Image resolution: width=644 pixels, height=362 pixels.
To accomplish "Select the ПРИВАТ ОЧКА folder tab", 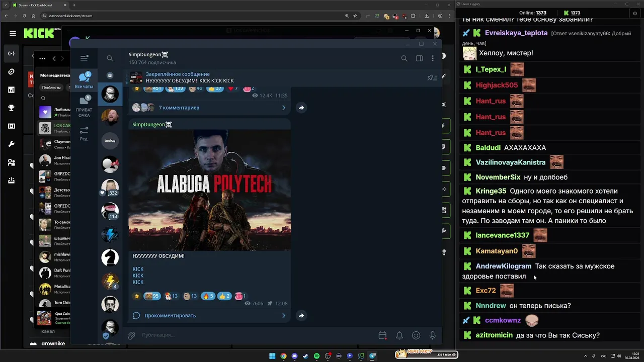I will 84,107.
